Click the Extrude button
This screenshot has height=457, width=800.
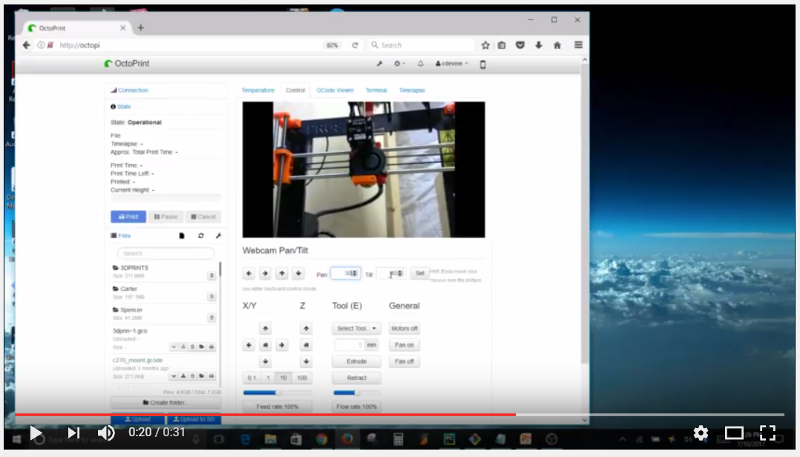(357, 362)
